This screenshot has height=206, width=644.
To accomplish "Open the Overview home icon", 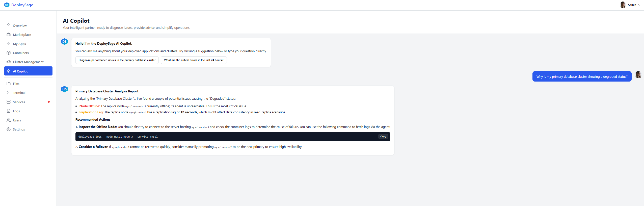I will coord(9,25).
